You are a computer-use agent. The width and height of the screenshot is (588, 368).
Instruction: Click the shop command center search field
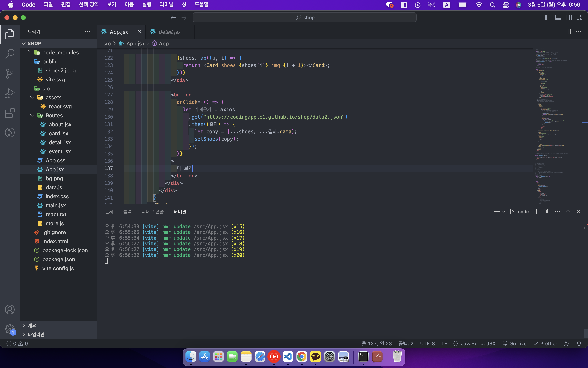tap(304, 18)
